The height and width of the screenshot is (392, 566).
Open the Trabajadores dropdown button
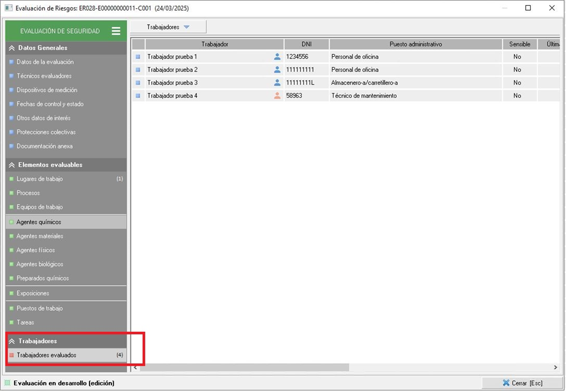tap(169, 27)
